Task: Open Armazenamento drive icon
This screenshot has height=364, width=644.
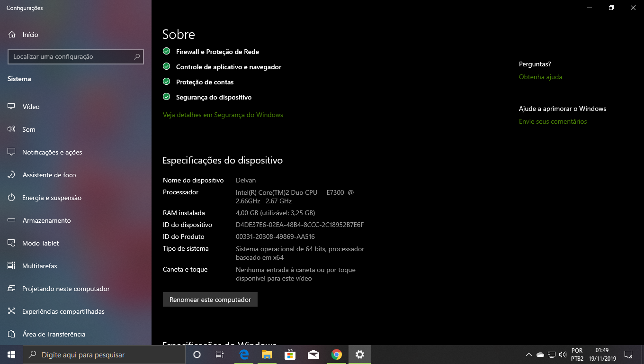Action: [x=12, y=220]
